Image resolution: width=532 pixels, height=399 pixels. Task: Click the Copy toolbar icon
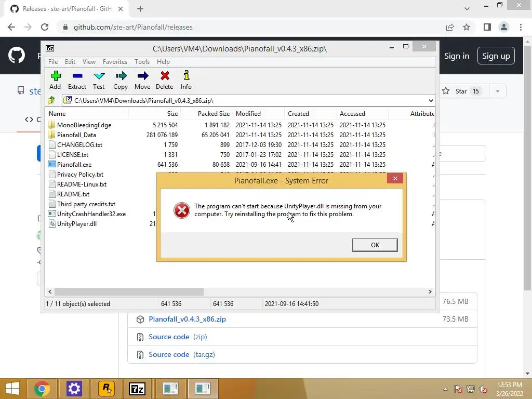pyautogui.click(x=121, y=76)
